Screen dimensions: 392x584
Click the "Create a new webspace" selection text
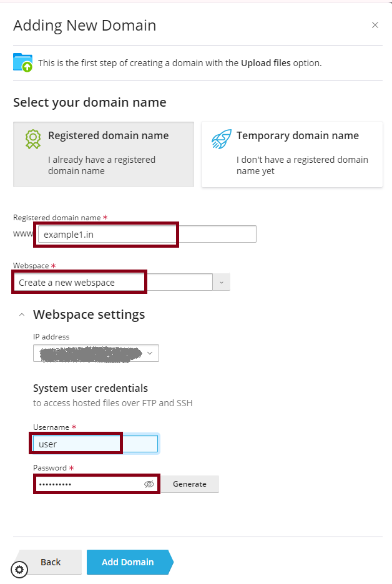point(67,283)
